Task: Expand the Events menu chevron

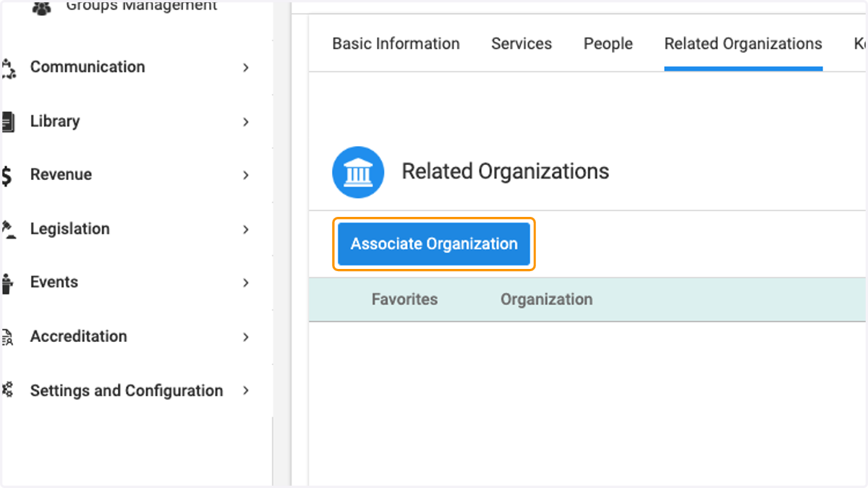Action: (x=246, y=283)
